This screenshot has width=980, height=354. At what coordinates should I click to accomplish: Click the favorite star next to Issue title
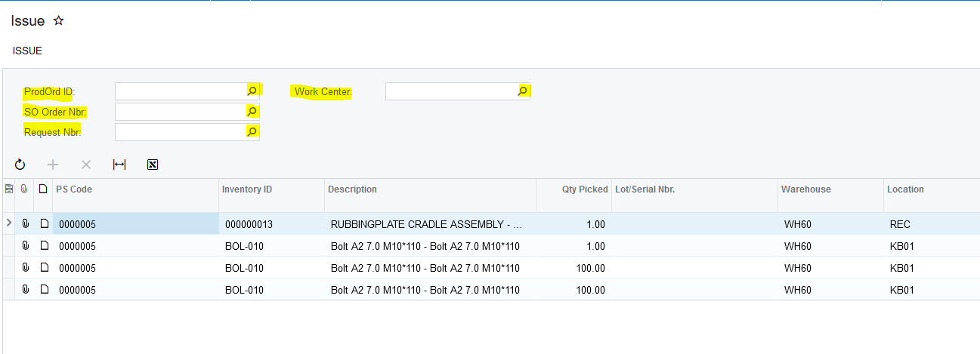click(x=58, y=21)
